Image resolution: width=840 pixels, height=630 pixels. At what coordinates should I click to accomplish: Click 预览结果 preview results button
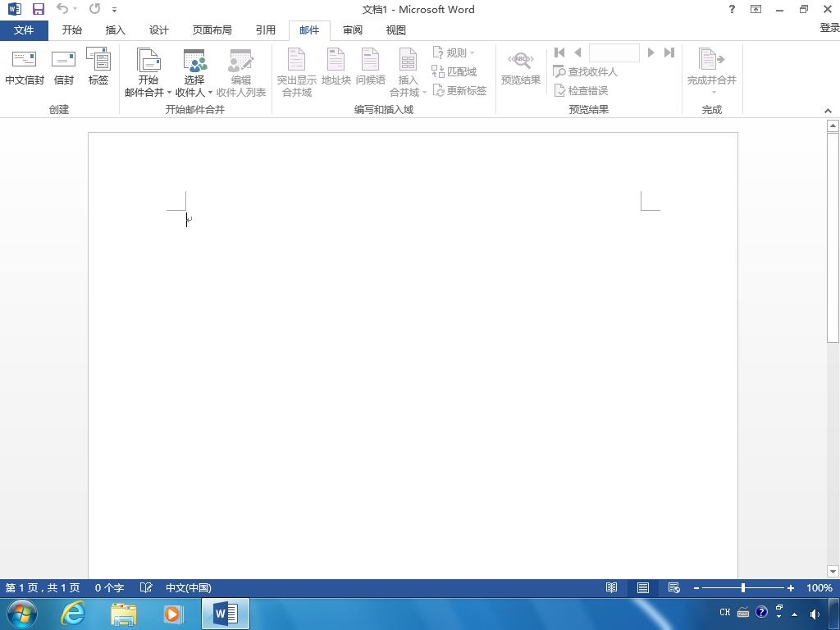(x=520, y=68)
